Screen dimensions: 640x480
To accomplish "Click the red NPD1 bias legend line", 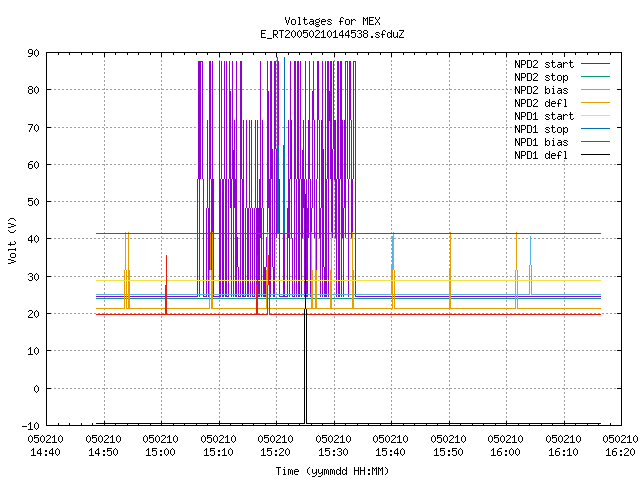I will pos(595,142).
